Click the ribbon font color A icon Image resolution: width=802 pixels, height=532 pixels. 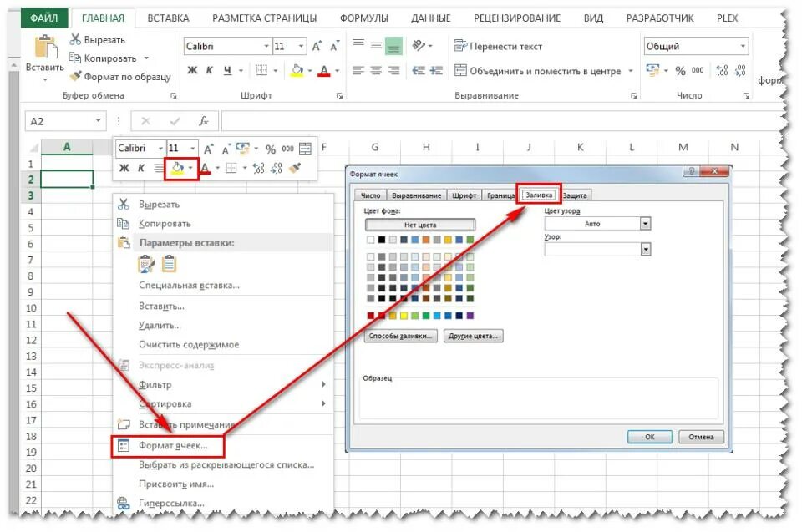click(324, 71)
